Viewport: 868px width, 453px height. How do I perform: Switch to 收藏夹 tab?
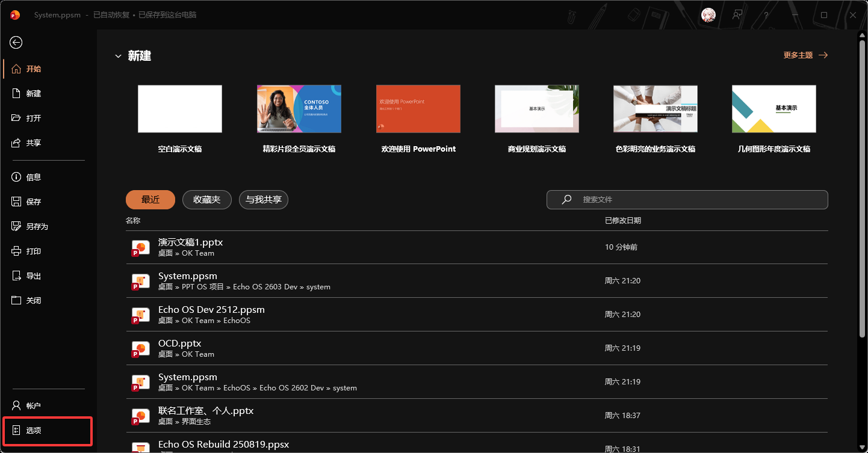(207, 200)
